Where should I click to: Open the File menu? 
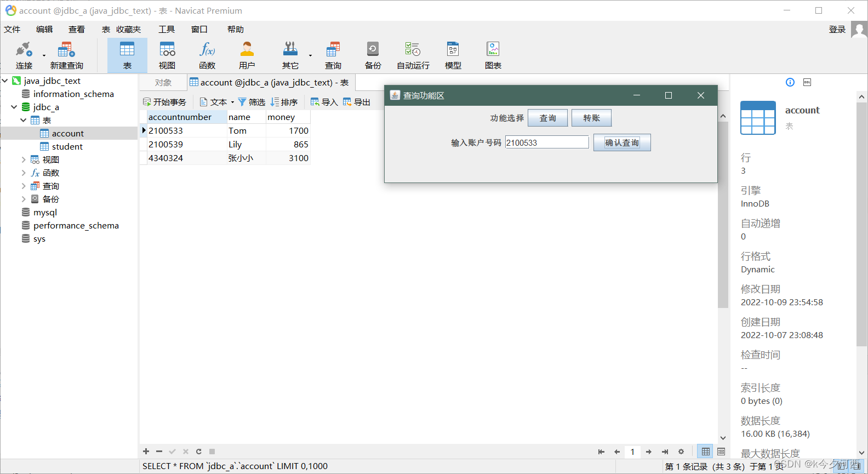pyautogui.click(x=12, y=29)
